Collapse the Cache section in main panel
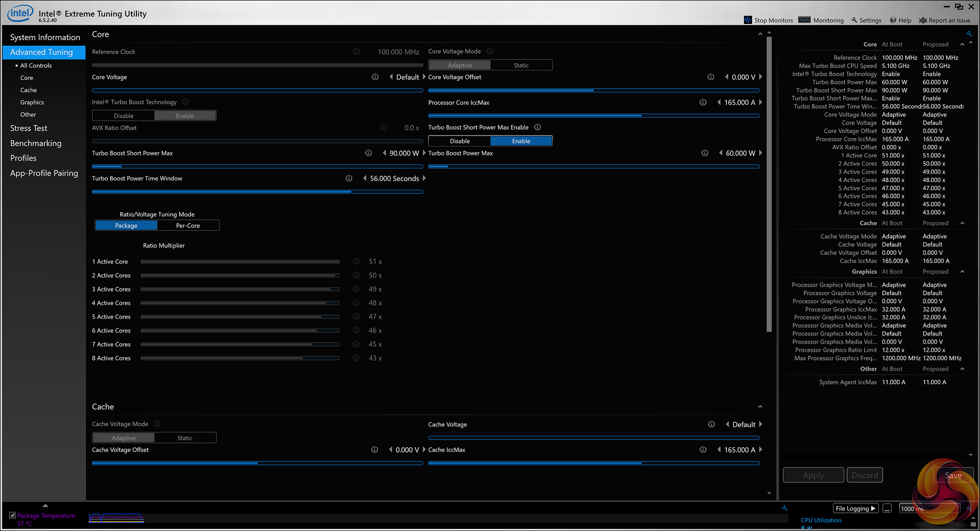This screenshot has width=980, height=531. tap(760, 407)
